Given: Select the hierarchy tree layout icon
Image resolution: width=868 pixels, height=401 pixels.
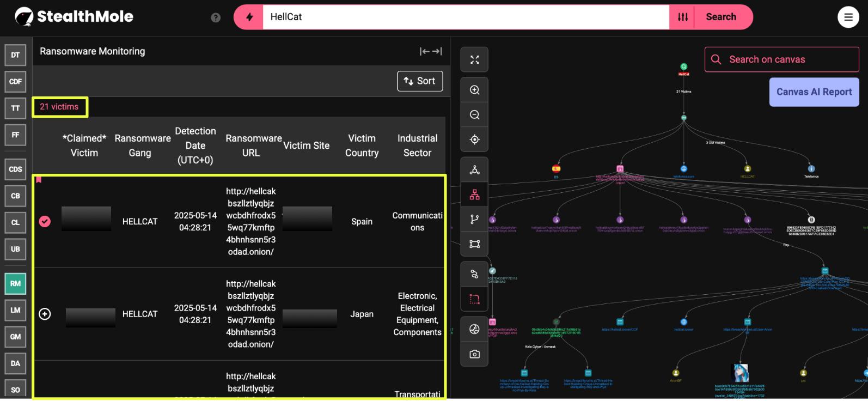Looking at the screenshot, I should point(474,195).
